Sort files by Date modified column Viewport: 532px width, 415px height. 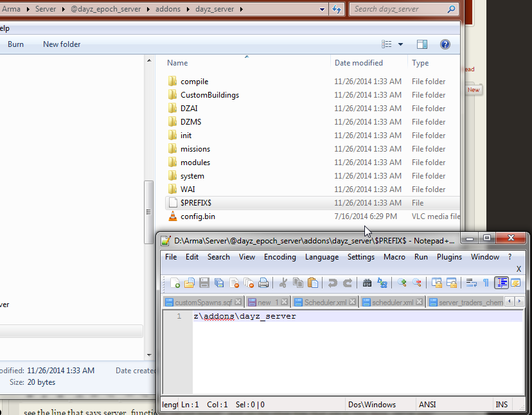(359, 63)
